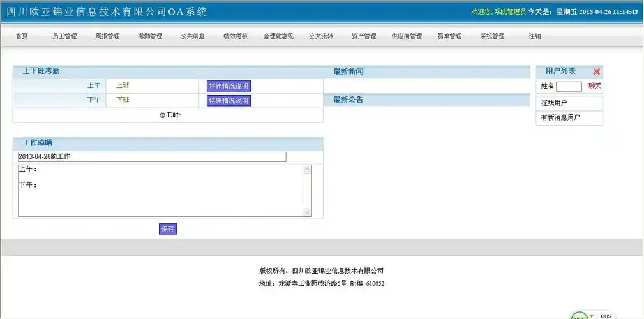Click the footer address line 龙潭寺工业园
Viewport: 644px width, 319px height.
pos(322,284)
